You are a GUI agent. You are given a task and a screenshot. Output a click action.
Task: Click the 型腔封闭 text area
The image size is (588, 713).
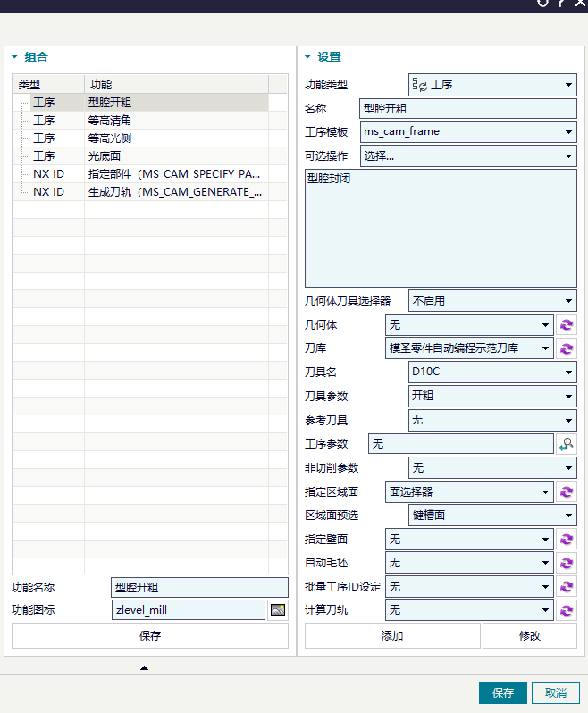441,228
